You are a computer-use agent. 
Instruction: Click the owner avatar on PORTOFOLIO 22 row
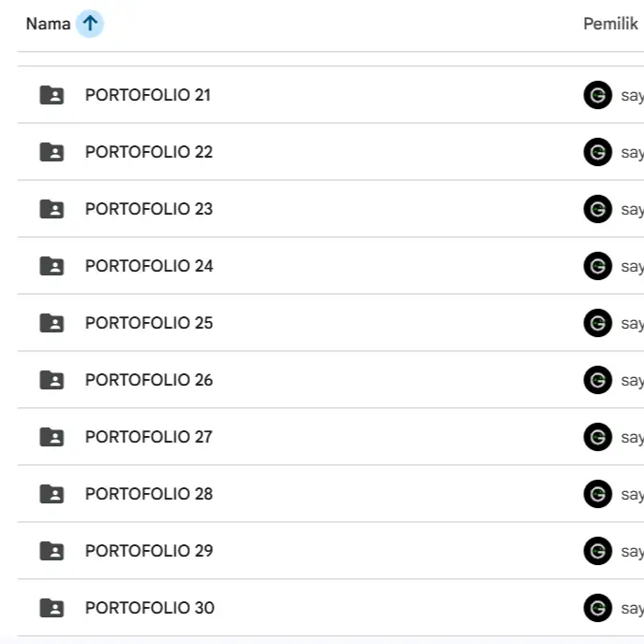click(597, 152)
